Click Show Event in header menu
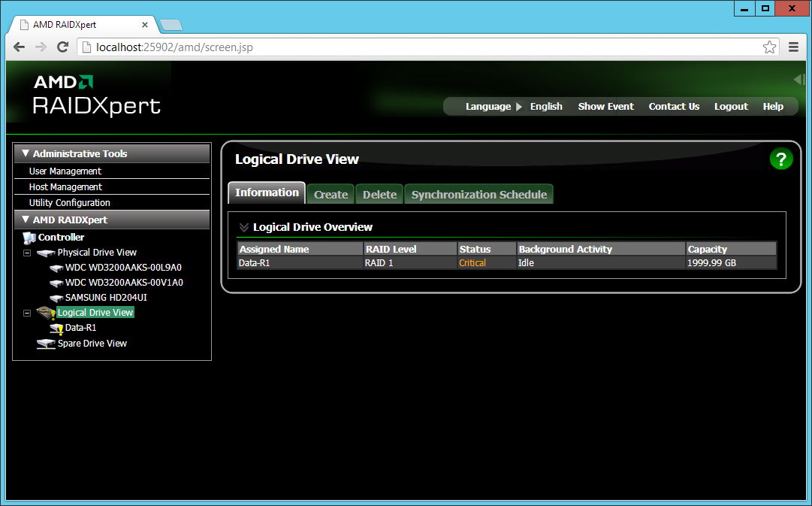This screenshot has width=812, height=506. point(606,106)
